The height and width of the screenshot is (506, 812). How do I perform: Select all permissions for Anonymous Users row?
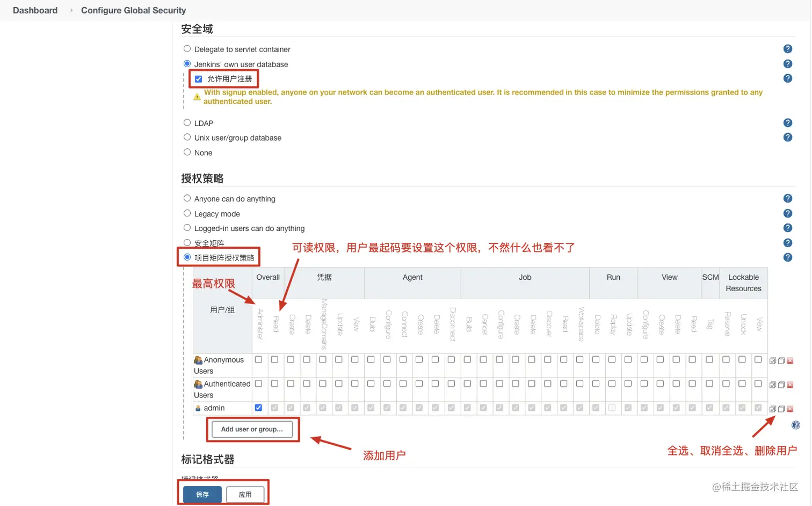pos(773,361)
